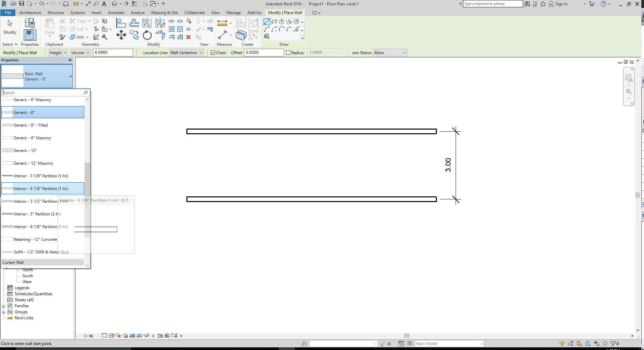Image resolution: width=644 pixels, height=350 pixels.
Task: Toggle sun path visibility on view control bar
Action: pyautogui.click(x=118, y=336)
